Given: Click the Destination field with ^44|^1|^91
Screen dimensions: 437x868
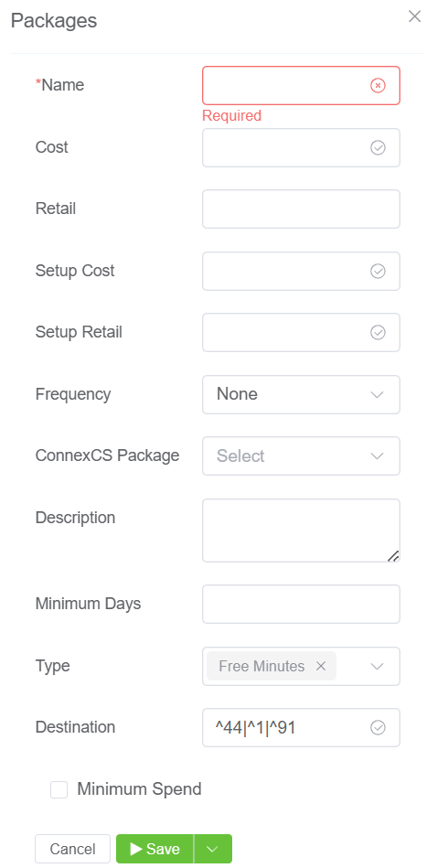Looking at the screenshot, I should click(301, 727).
